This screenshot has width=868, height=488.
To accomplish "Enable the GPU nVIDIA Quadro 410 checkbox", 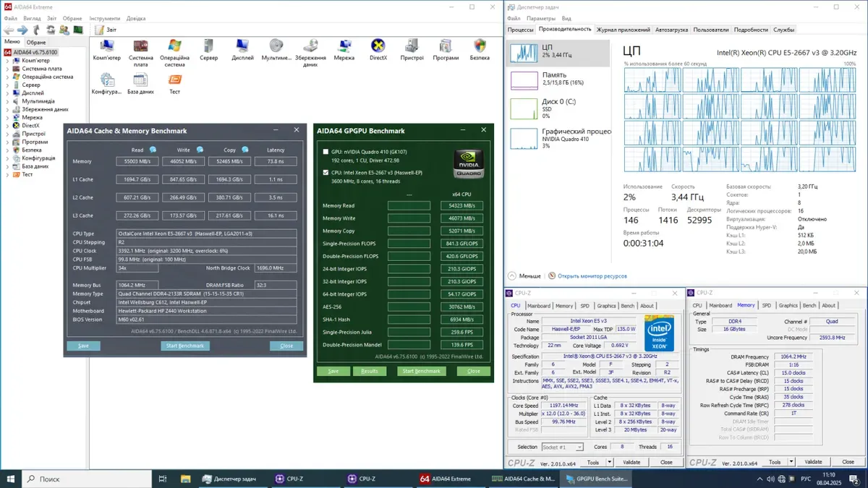I will (x=325, y=152).
